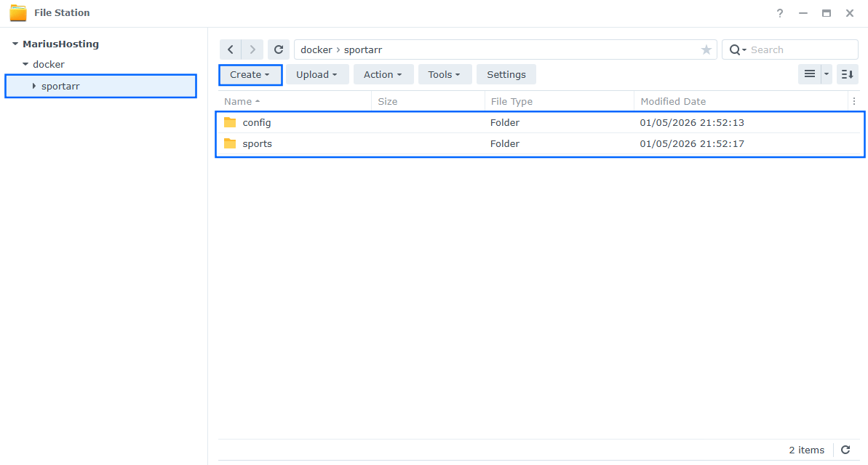
Task: Go back using the left arrow
Action: tap(231, 49)
